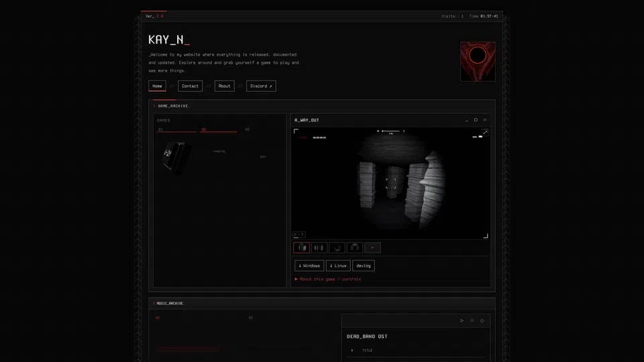Screen dimensions: 644x362
Task: Expand the game screenshot to fullscreen
Action: click(485, 132)
